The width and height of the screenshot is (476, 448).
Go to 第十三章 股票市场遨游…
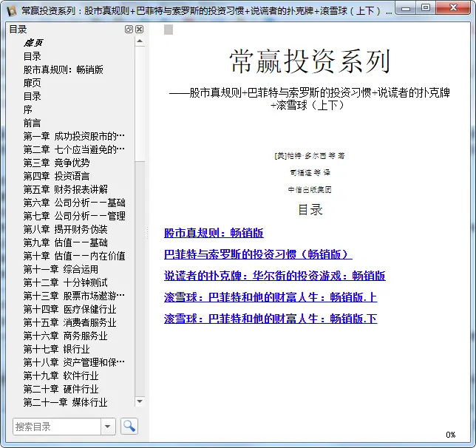(74, 296)
